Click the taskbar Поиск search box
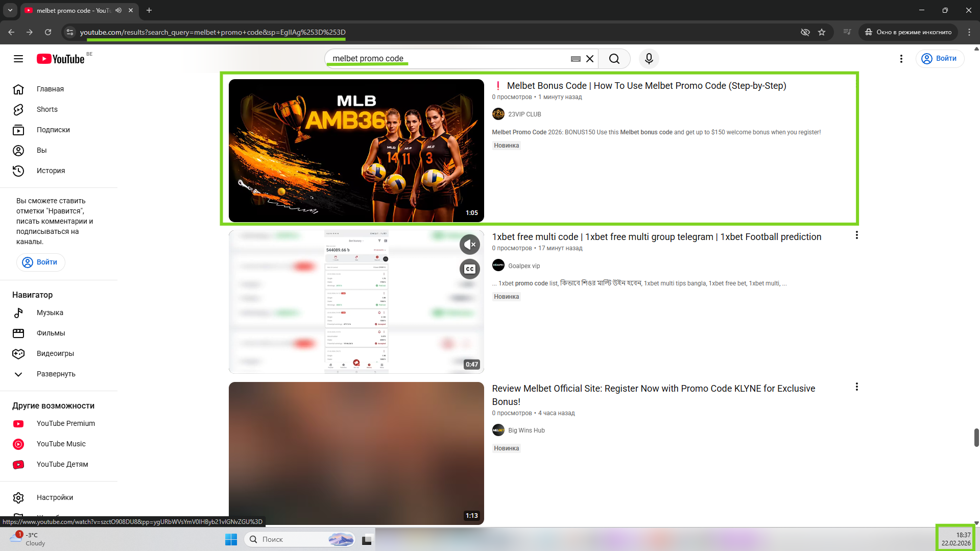The image size is (980, 551). click(300, 539)
